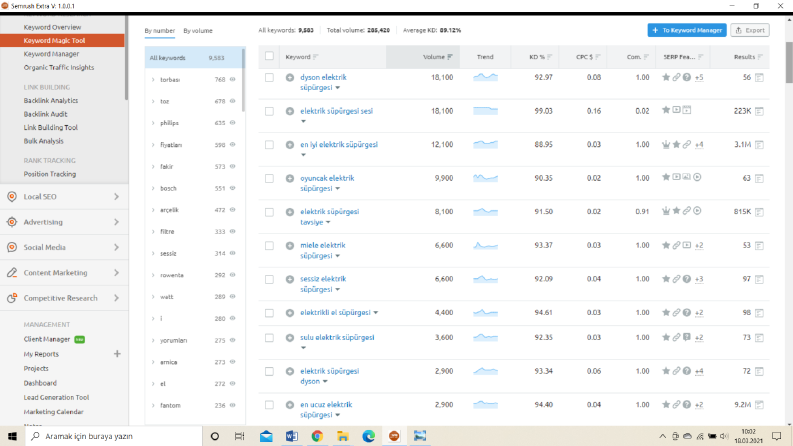The height and width of the screenshot is (446, 793).
Task: Open SERP snapshot icon in the 815K results row
Action: 759,212
